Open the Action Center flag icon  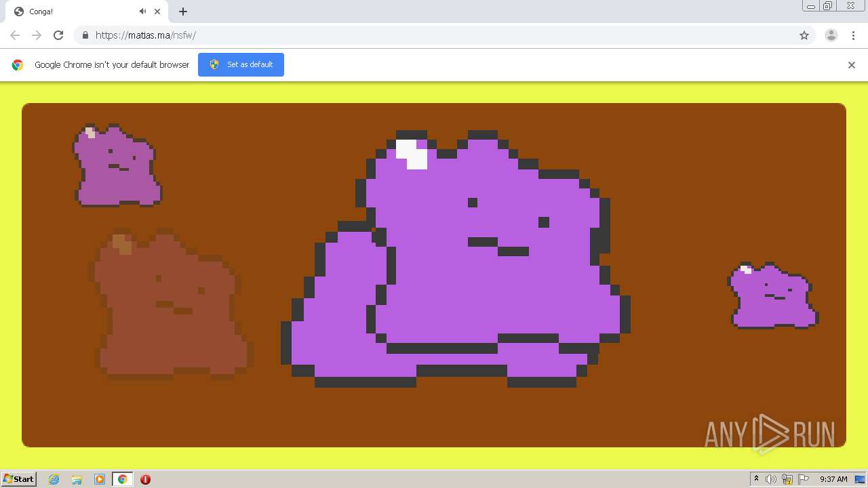[x=804, y=479]
